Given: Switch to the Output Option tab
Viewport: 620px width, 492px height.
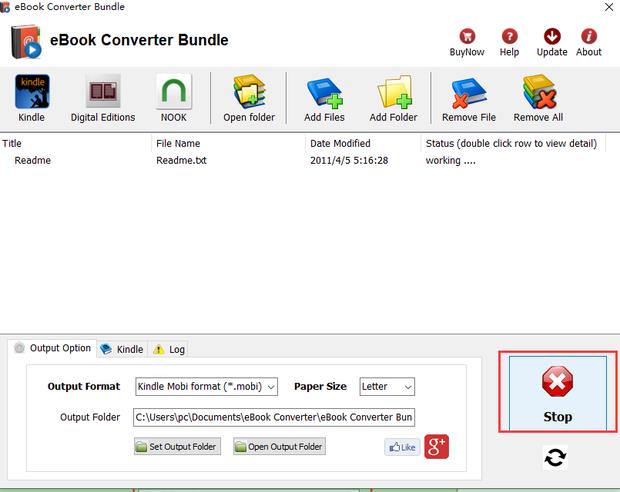Looking at the screenshot, I should (x=53, y=348).
